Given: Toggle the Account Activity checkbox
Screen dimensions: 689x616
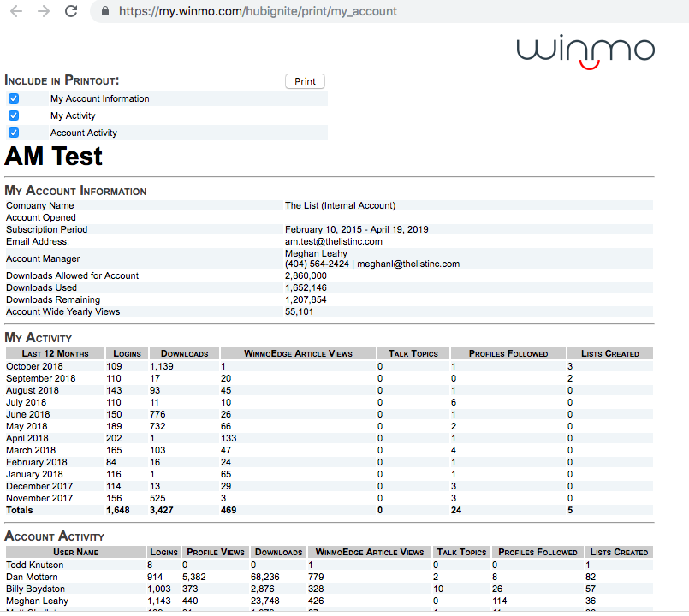Looking at the screenshot, I should [14, 133].
